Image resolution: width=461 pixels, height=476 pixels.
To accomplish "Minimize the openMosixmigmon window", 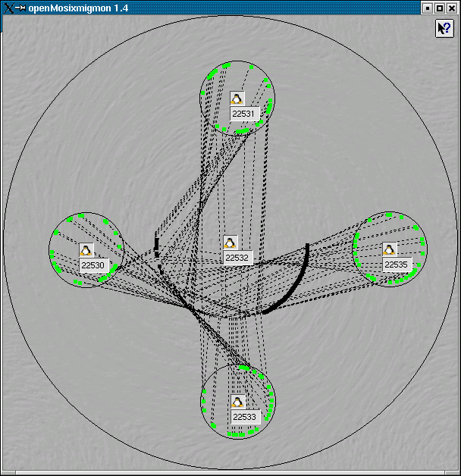I will [428, 8].
